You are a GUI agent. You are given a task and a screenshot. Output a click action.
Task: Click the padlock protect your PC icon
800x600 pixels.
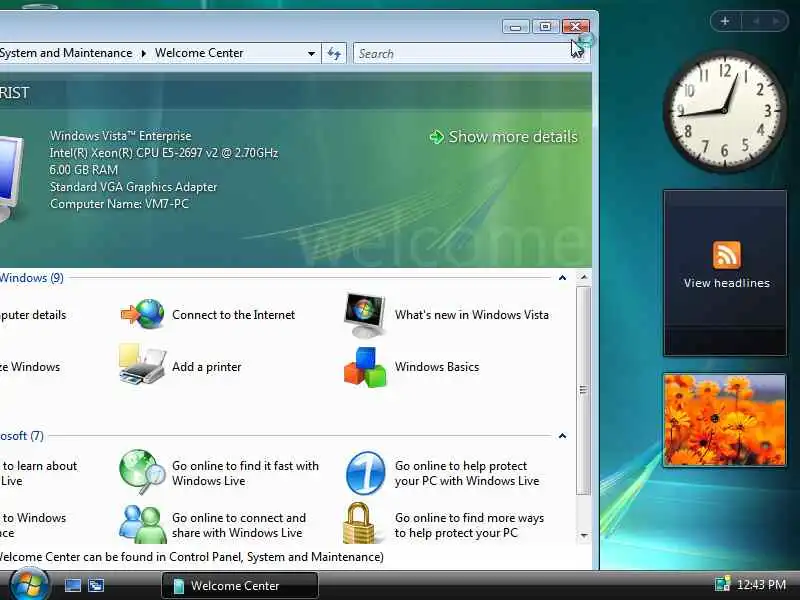pyautogui.click(x=360, y=523)
